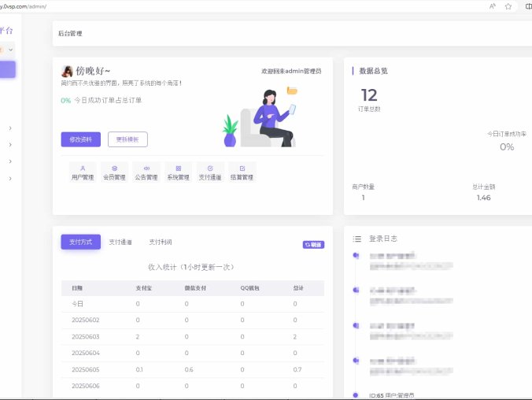The image size is (532, 400).
Task: Open the 系统管理 grid icon
Action: [x=178, y=172]
